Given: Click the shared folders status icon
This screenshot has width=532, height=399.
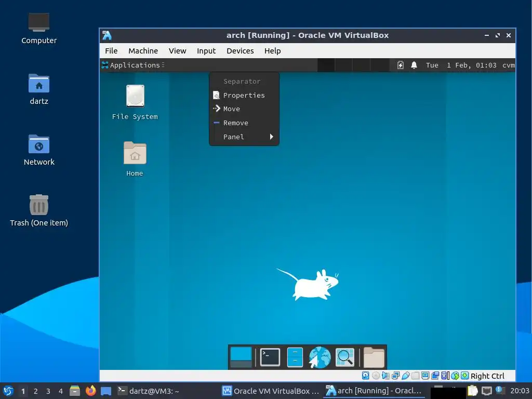Looking at the screenshot, I should point(415,376).
